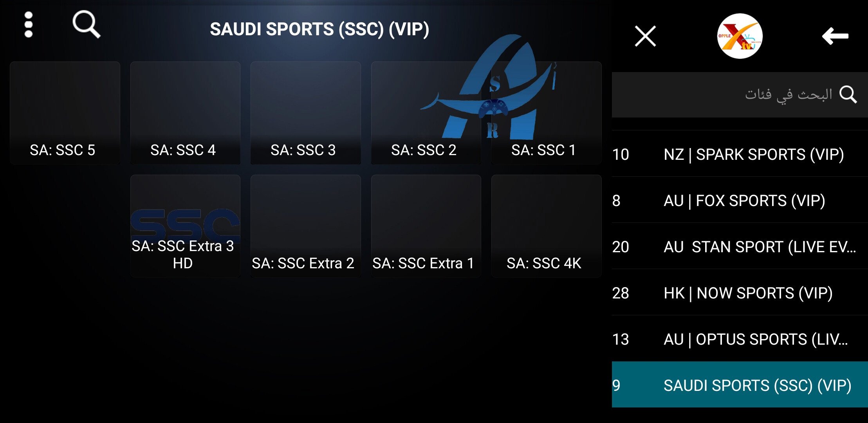Image resolution: width=868 pixels, height=423 pixels.
Task: Open AU STAN SPORT live events category
Action: coord(739,247)
